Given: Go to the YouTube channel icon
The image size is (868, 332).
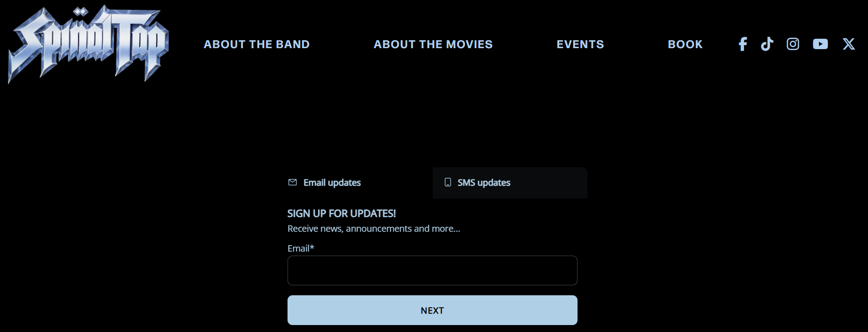Looking at the screenshot, I should 820,44.
